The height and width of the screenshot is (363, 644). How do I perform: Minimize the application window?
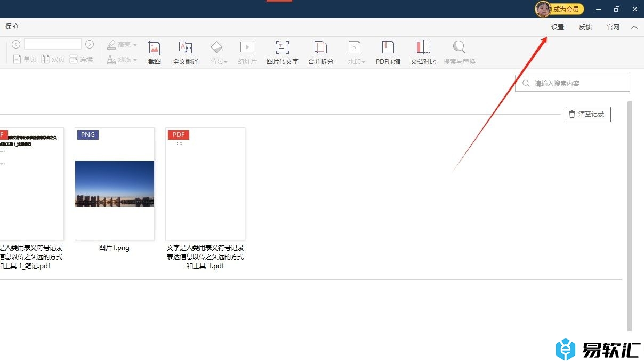(599, 9)
